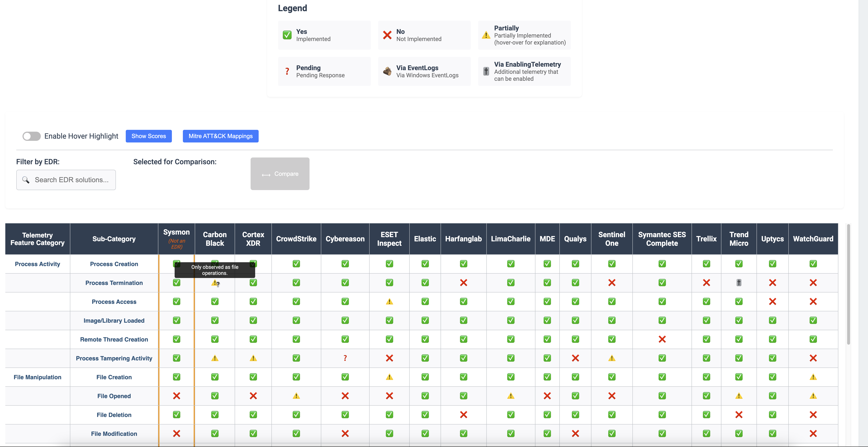This screenshot has width=868, height=447.
Task: Click the Show Scores button
Action: 149,136
